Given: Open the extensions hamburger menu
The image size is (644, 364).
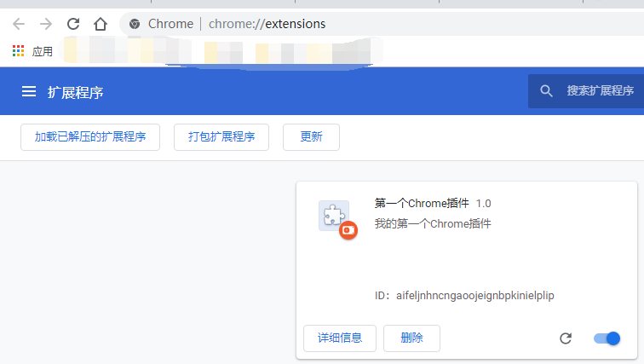Looking at the screenshot, I should [x=29, y=91].
